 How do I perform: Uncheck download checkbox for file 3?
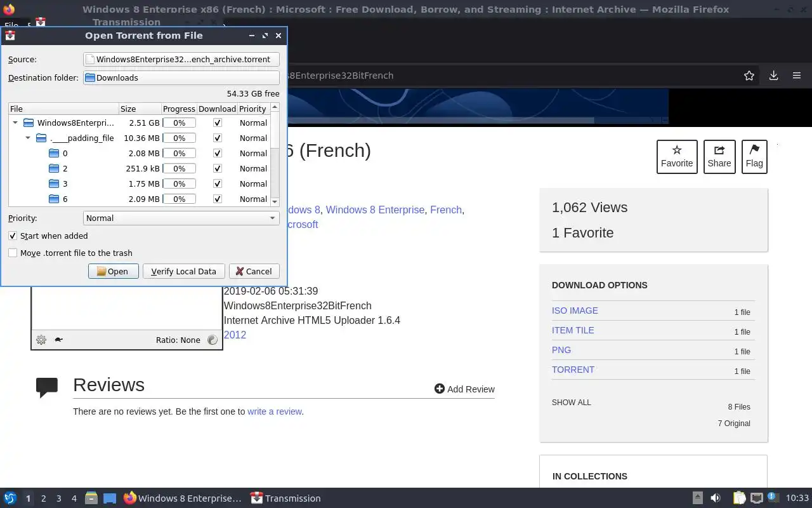(218, 184)
